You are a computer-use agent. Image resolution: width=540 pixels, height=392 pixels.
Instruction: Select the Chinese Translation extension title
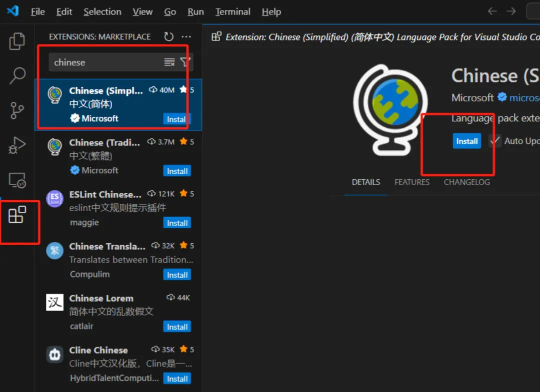click(x=107, y=246)
